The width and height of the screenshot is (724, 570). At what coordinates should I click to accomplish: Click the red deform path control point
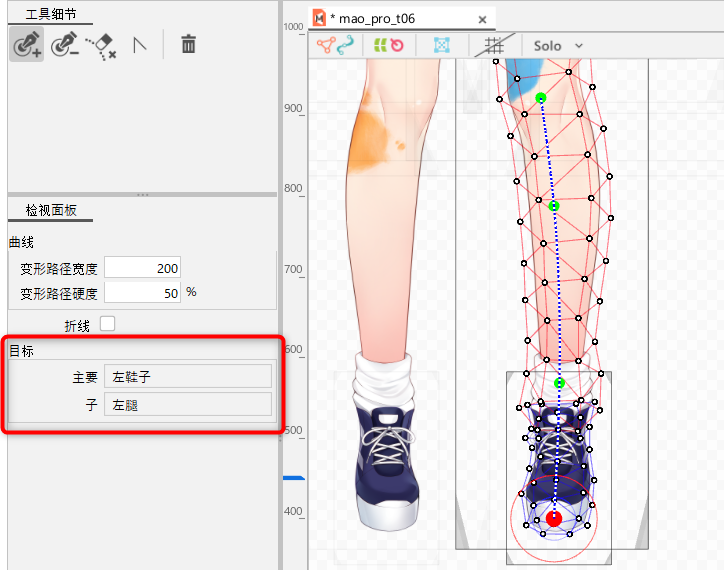553,518
